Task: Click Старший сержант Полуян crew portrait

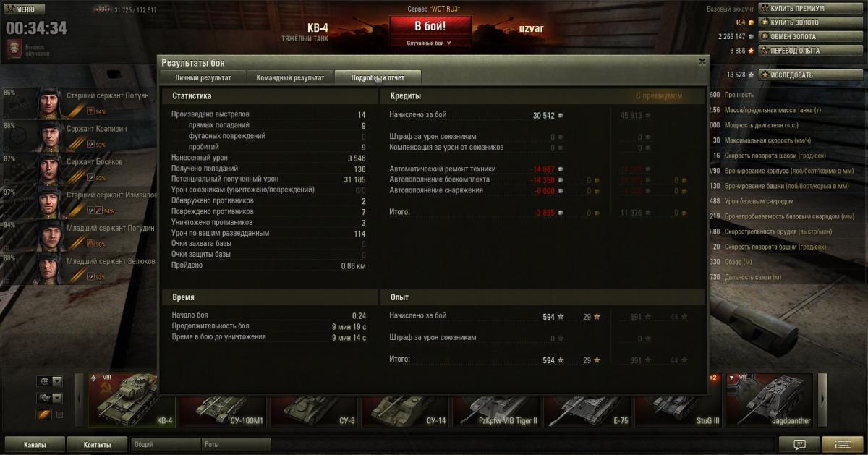Action: [x=51, y=103]
